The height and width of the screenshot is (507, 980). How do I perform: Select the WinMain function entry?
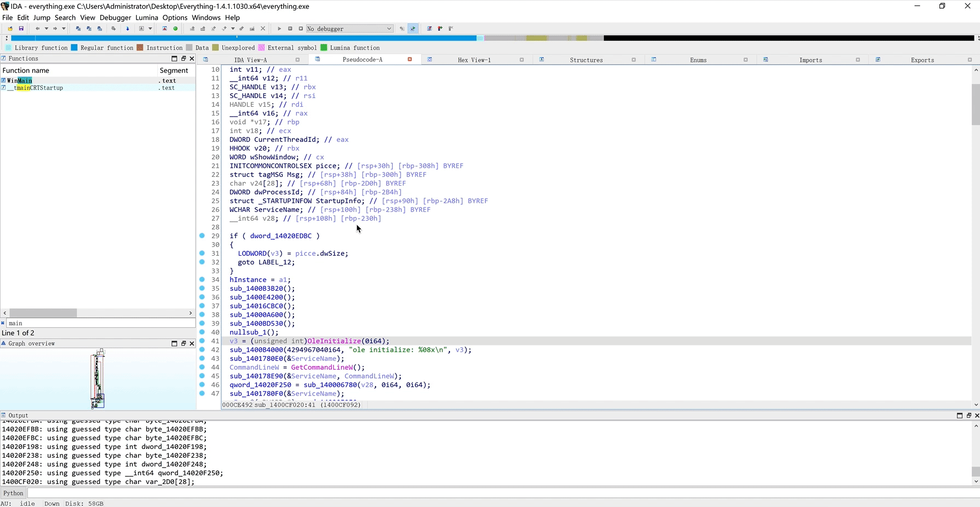pyautogui.click(x=20, y=80)
